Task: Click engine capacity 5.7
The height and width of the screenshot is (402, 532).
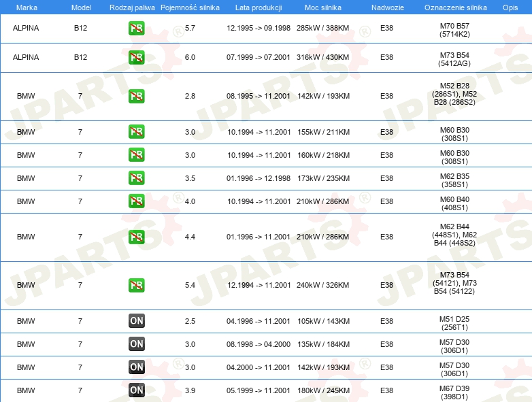Action: coord(190,28)
